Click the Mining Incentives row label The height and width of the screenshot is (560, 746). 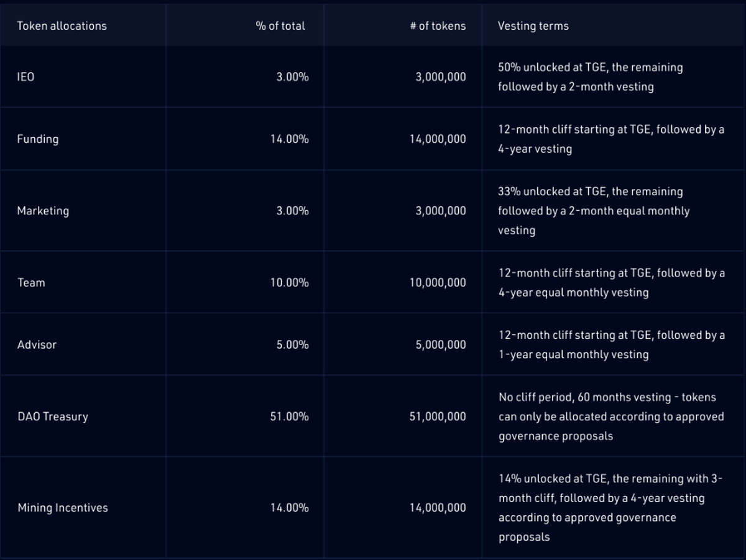tap(63, 508)
